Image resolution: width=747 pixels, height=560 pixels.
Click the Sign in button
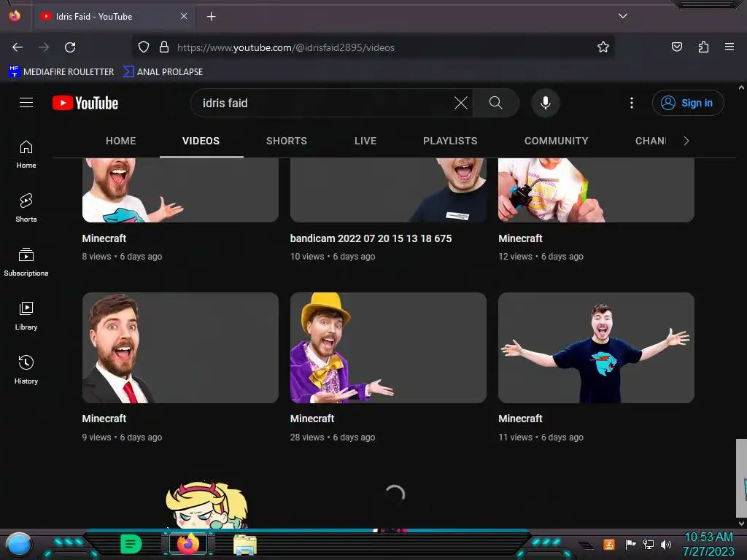687,103
